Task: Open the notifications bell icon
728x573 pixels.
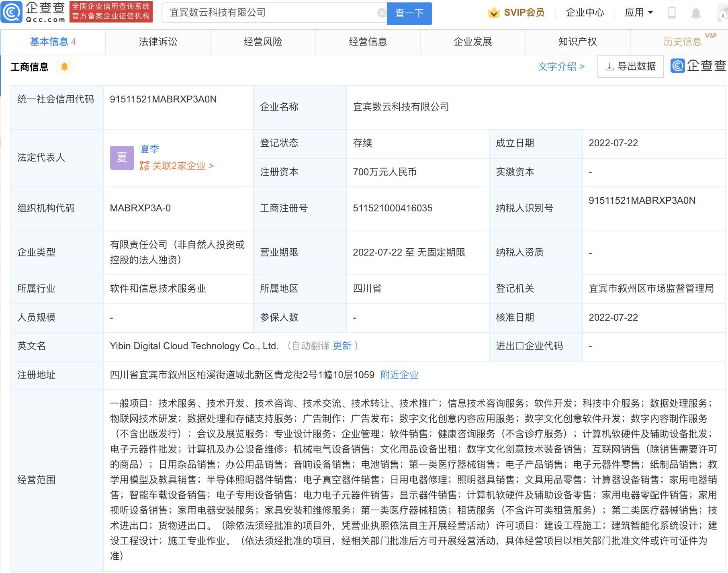Action: click(696, 13)
